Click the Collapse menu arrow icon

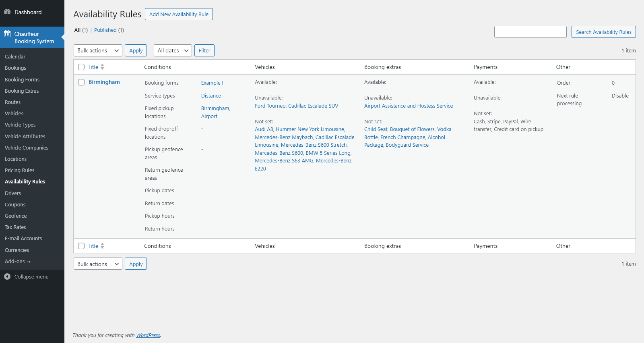(7, 276)
